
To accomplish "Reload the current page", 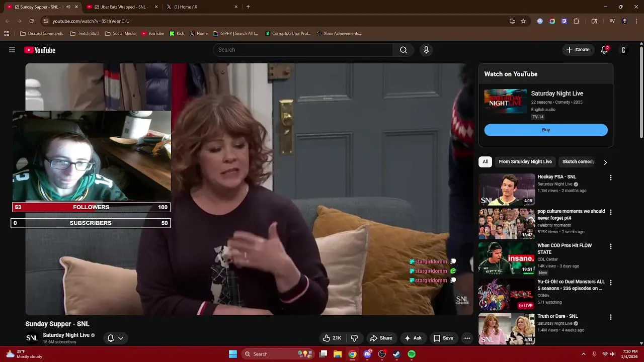I will pyautogui.click(x=31, y=21).
